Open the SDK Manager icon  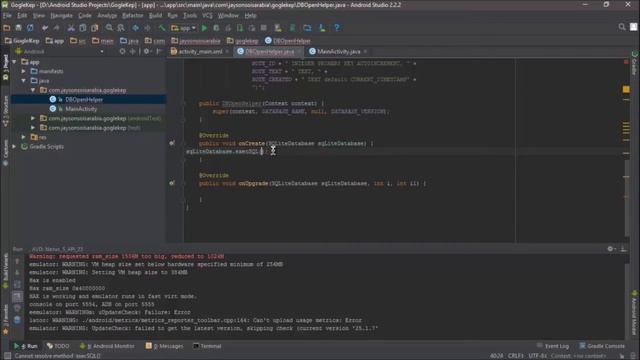322,28
